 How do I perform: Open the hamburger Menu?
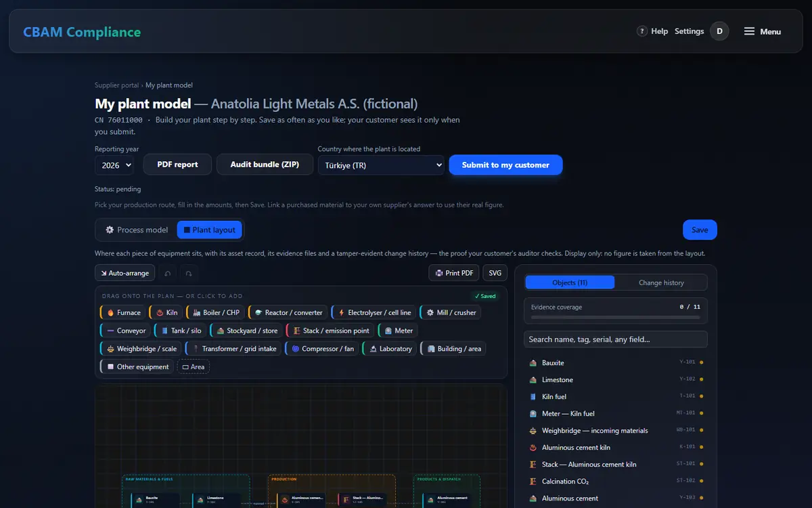763,31
